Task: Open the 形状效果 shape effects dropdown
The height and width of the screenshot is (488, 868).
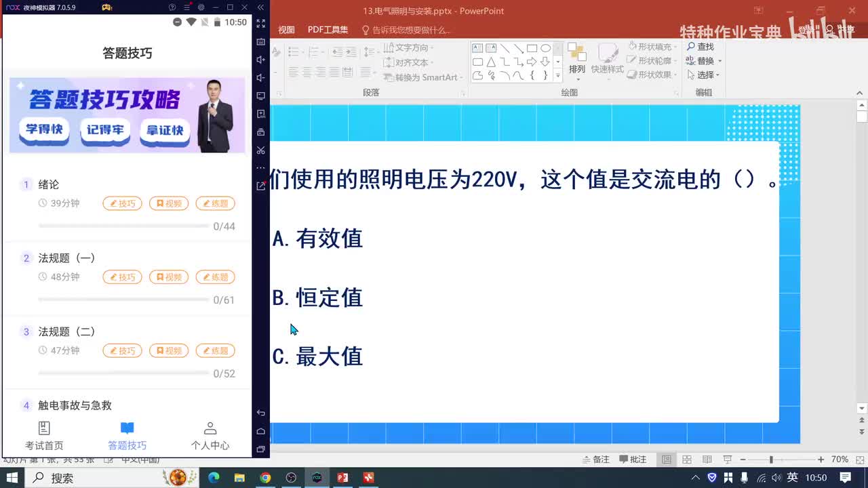Action: click(x=653, y=75)
